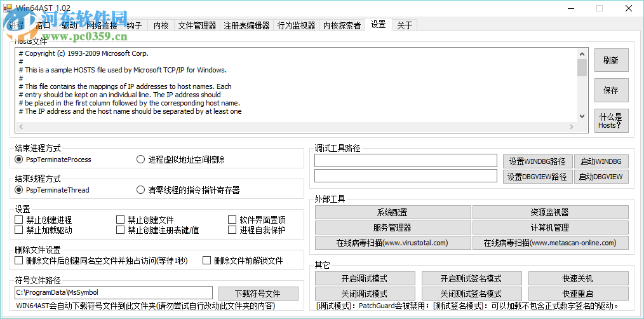Viewport: 644px width, 319px height.
Task: Open virustotal.com online virus scan
Action: point(392,243)
